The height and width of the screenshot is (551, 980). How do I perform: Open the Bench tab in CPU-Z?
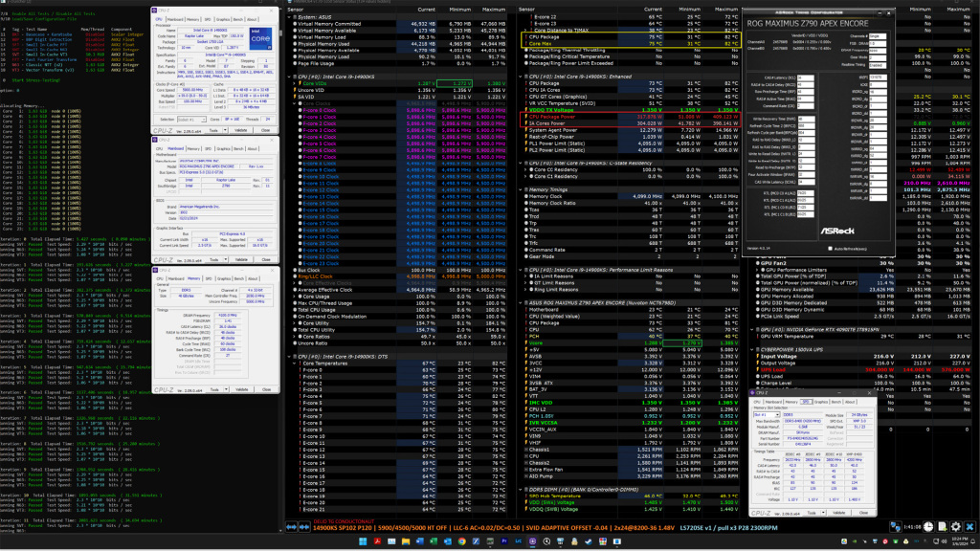239,19
